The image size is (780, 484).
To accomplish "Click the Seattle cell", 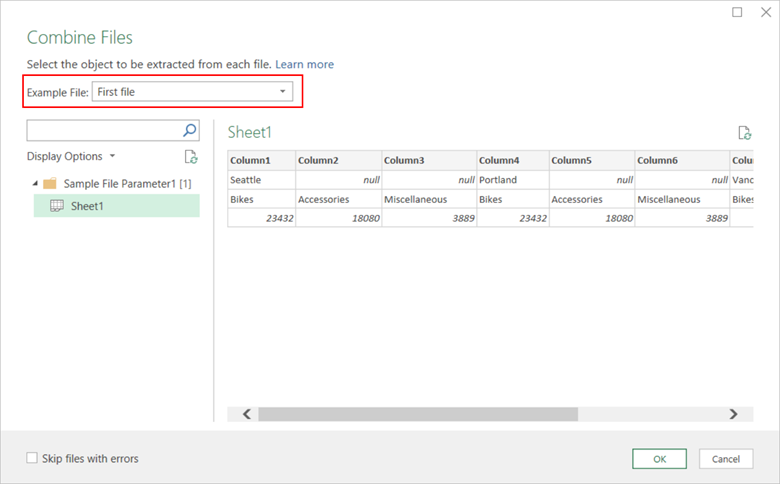I will pos(262,180).
